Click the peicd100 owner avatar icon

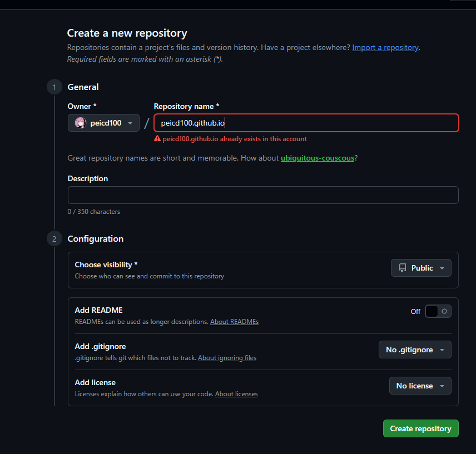(x=81, y=123)
